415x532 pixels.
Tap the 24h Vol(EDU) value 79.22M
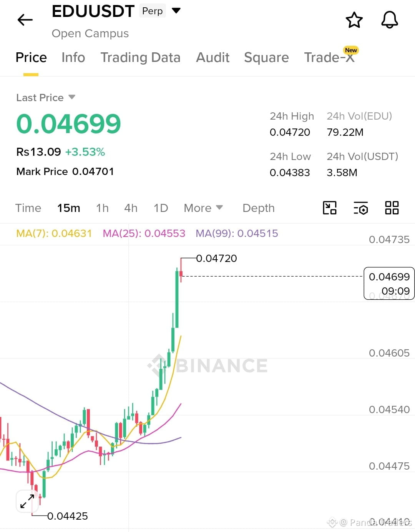(345, 132)
